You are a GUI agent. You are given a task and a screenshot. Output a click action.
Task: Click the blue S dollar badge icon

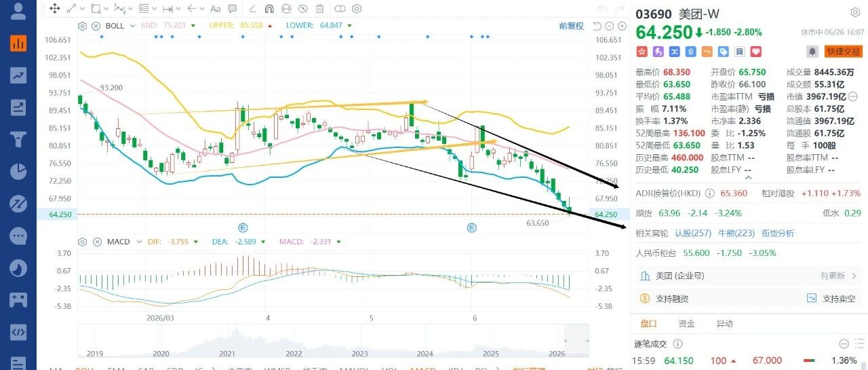[690, 52]
